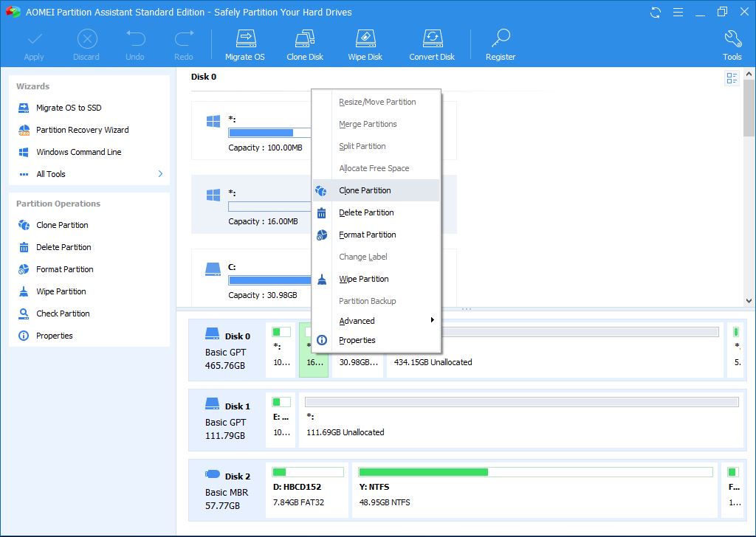Select the Y: NTFS partition bar
Viewport: 756px width, 537px height.
535,488
